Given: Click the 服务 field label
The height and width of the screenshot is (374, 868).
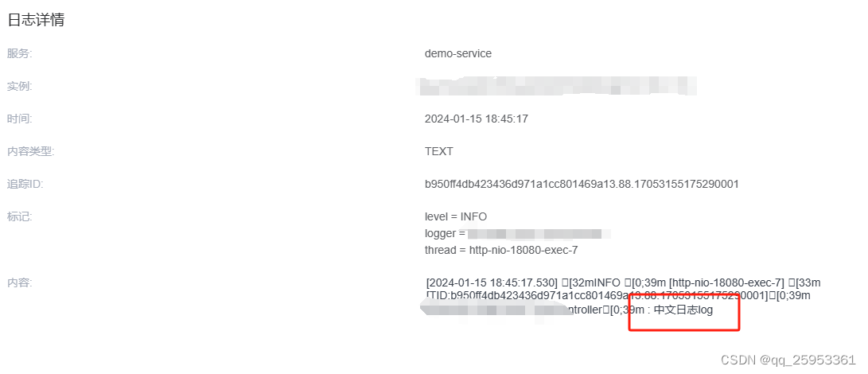Looking at the screenshot, I should (20, 54).
